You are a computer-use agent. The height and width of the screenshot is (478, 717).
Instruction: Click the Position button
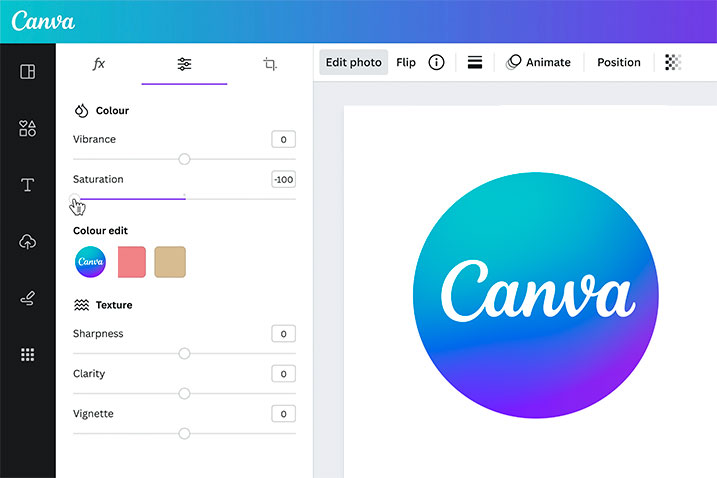point(619,62)
